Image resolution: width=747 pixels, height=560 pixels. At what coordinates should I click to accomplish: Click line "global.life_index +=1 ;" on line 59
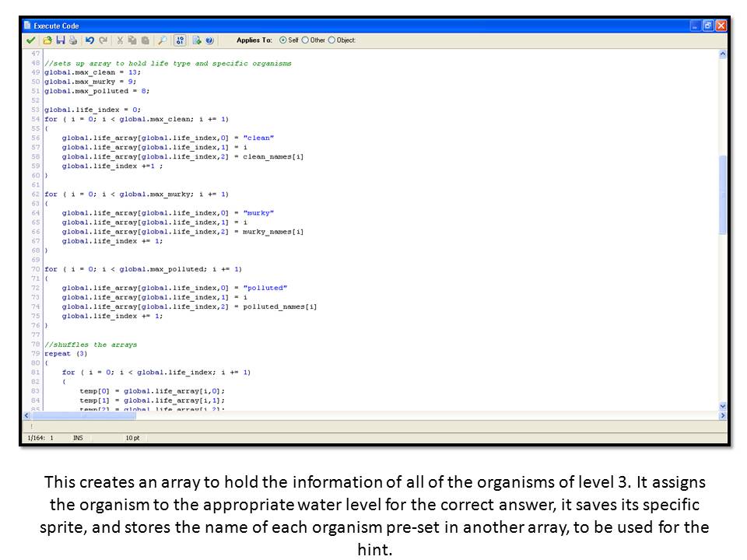click(112, 166)
